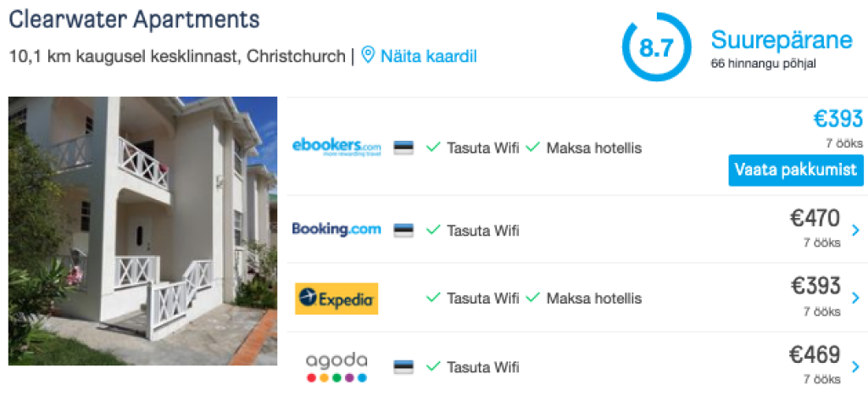Expand the agoda €469 offer arrow
Image resolution: width=868 pixels, height=396 pixels.
(854, 367)
